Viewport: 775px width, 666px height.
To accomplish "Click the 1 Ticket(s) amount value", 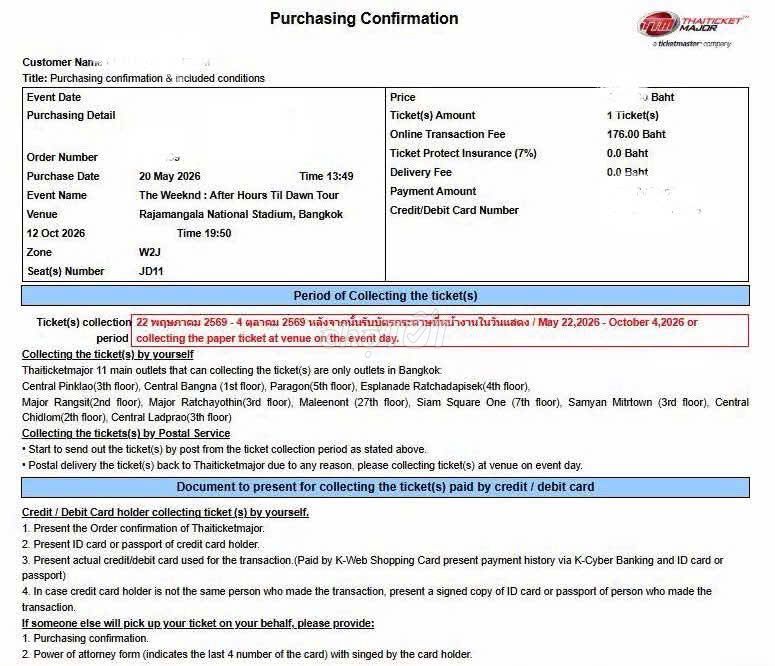I will tap(633, 115).
